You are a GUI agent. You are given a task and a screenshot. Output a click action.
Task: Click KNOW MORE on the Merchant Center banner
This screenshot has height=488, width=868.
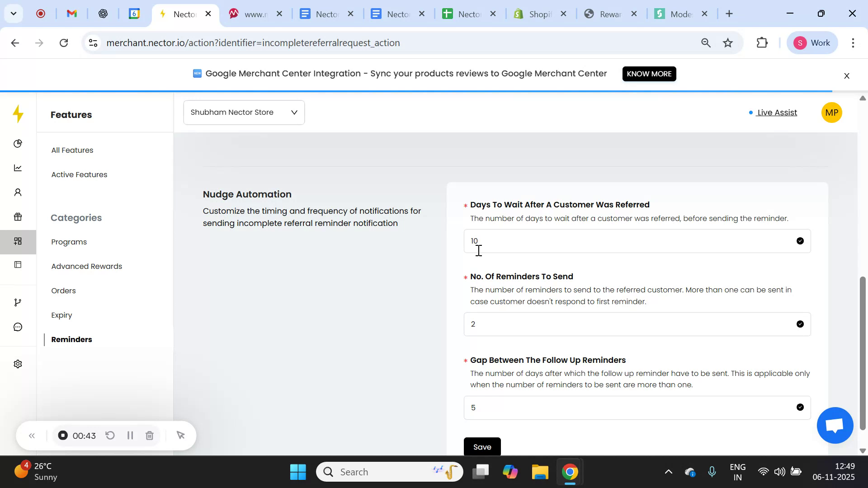click(x=649, y=74)
